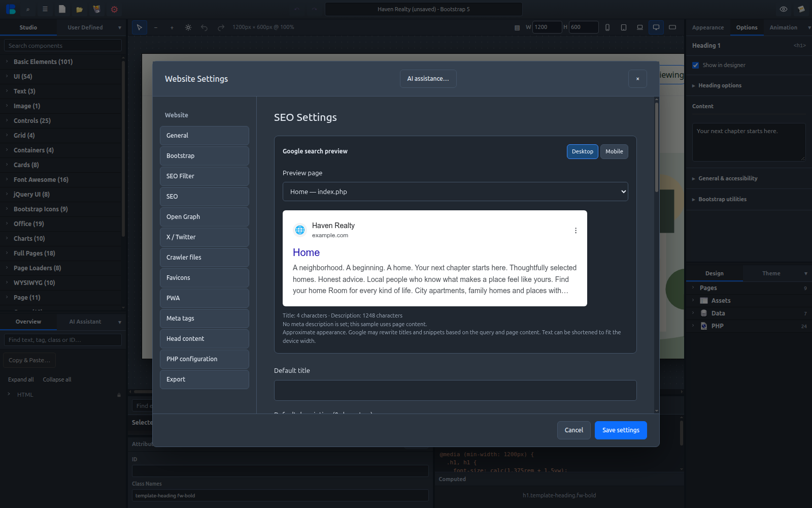Image resolution: width=812 pixels, height=508 pixels.
Task: Click the Content textarea in Options panel
Action: [x=749, y=142]
